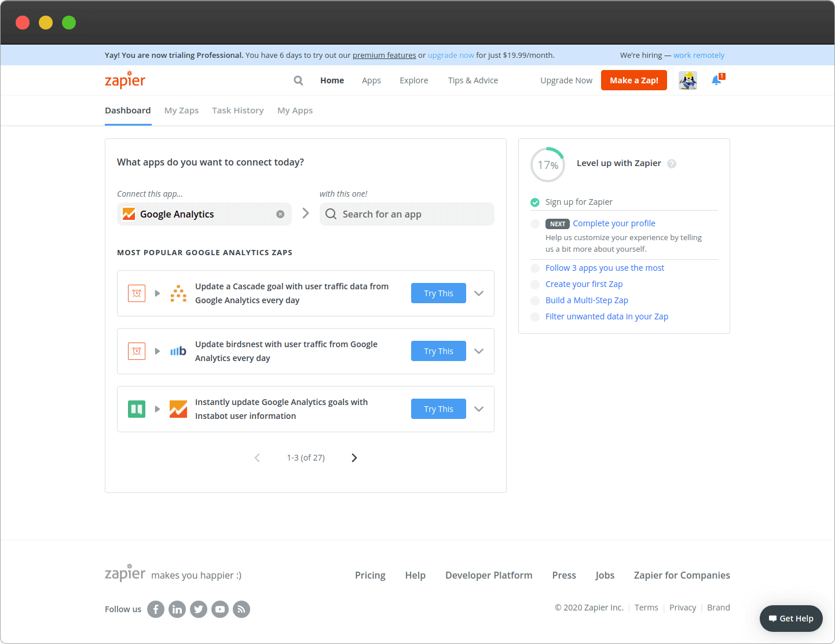The image size is (835, 644).
Task: Open the Complete your profile link
Action: coord(614,223)
